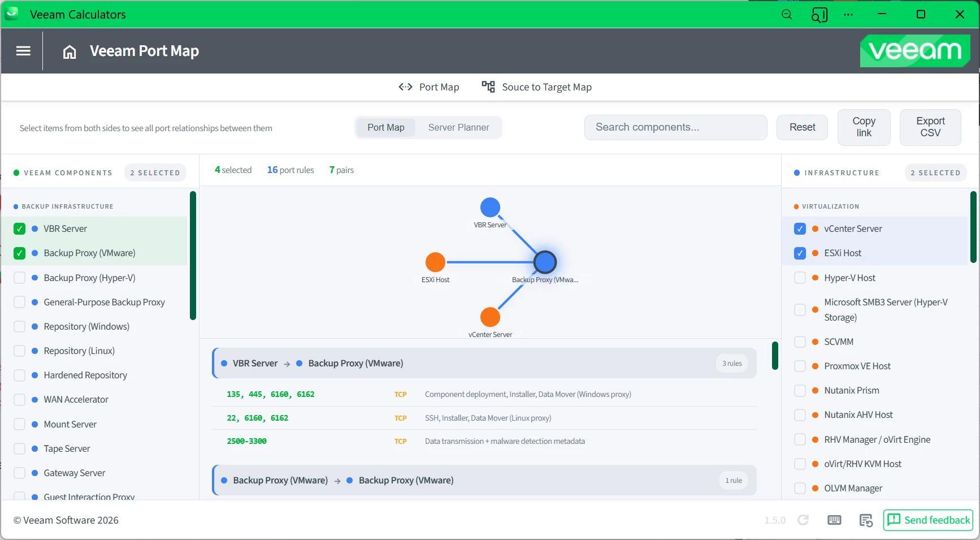The width and height of the screenshot is (980, 540).
Task: Uncheck VBR Server component
Action: [x=20, y=229]
